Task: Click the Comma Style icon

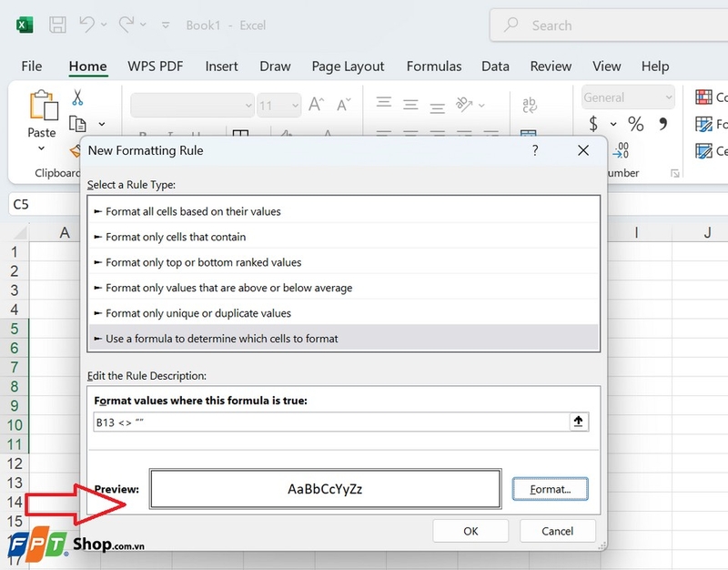Action: [663, 124]
